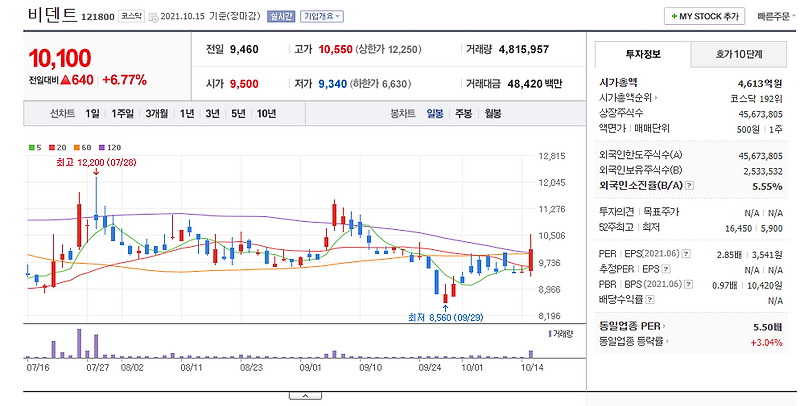Viewport: 800px width, 406px height.
Task: Click the 실시간 badge icon
Action: pos(281,16)
